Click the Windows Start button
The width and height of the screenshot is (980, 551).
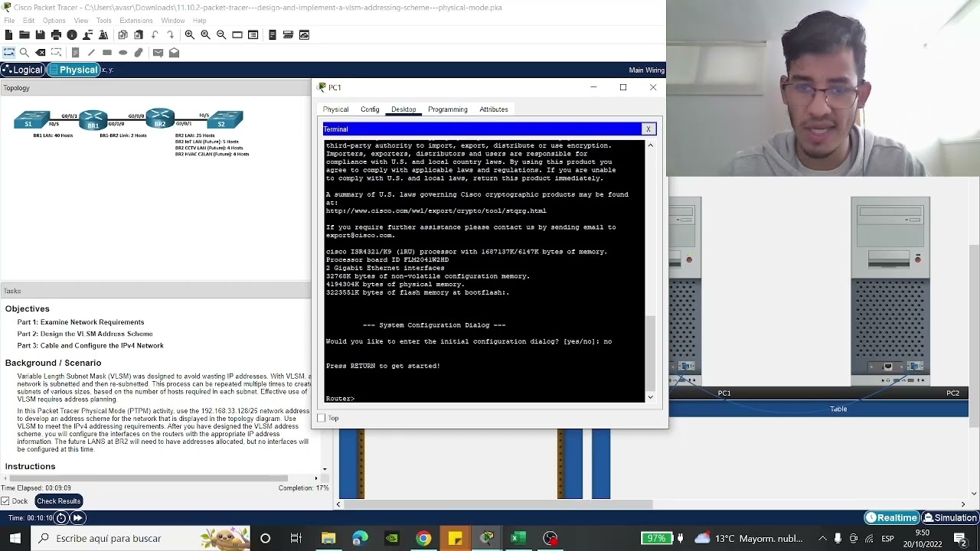15,538
